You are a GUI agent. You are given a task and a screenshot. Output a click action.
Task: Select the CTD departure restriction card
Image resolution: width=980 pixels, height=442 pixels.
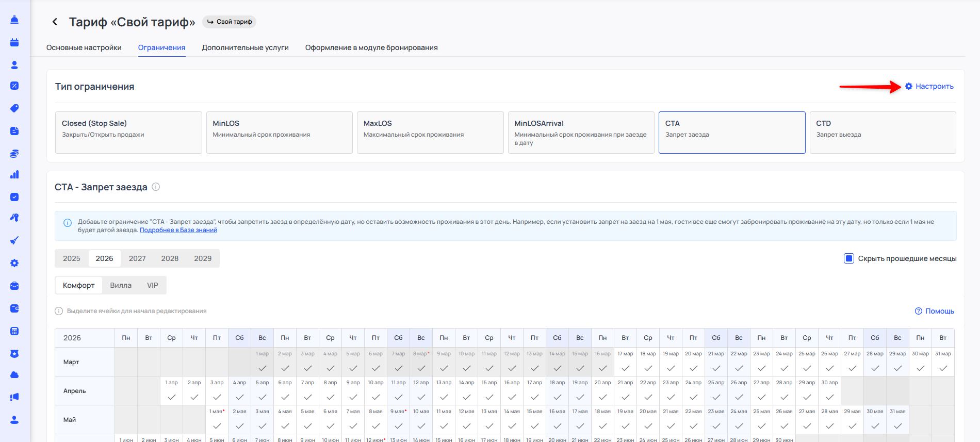(x=883, y=133)
